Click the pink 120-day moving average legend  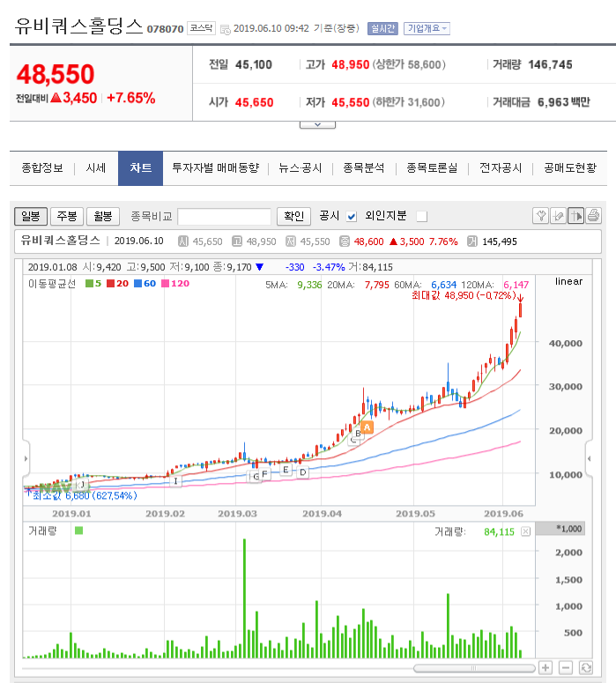pyautogui.click(x=175, y=284)
